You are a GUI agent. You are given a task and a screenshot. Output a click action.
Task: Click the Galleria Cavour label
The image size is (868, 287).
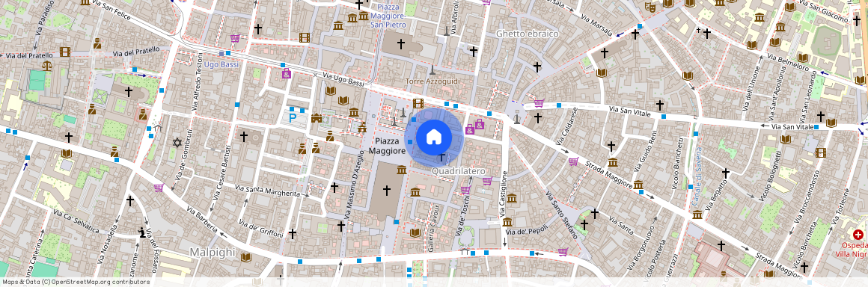433,229
